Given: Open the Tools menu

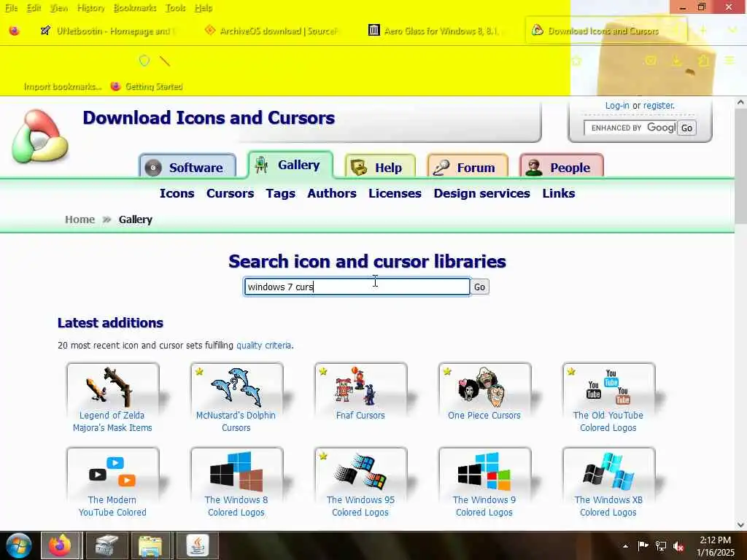Looking at the screenshot, I should (175, 8).
